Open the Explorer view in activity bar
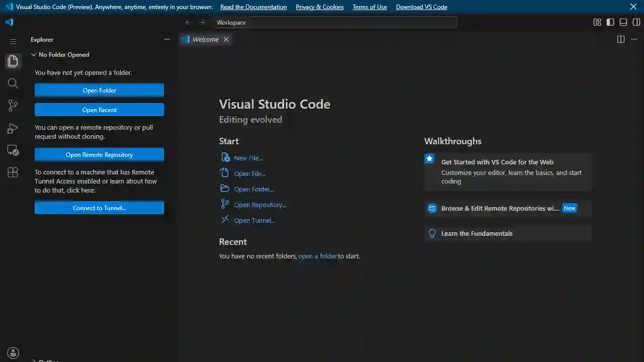Image resolution: width=644 pixels, height=362 pixels. click(13, 61)
